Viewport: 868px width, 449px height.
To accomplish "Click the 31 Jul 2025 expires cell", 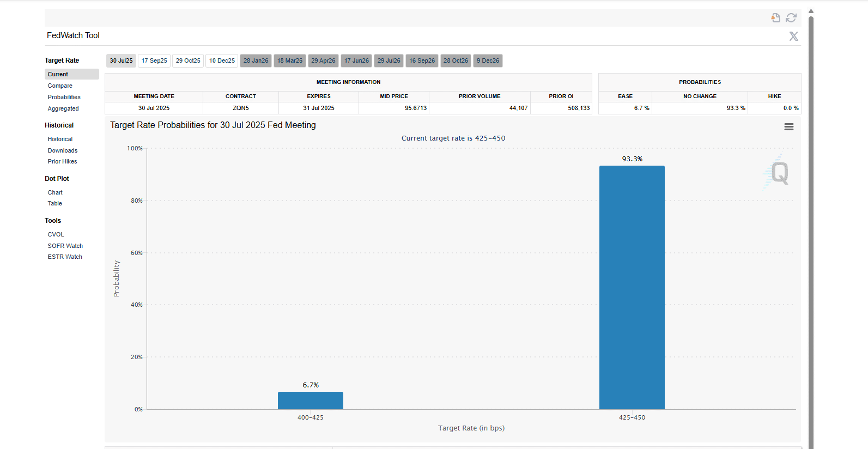I will click(319, 108).
